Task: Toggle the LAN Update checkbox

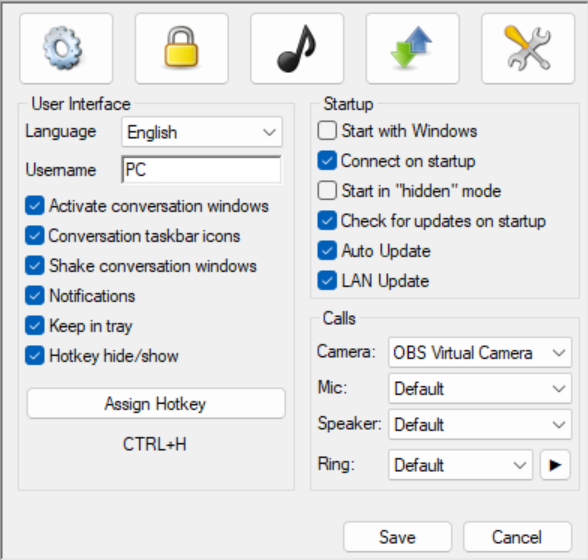Action: coord(327,281)
